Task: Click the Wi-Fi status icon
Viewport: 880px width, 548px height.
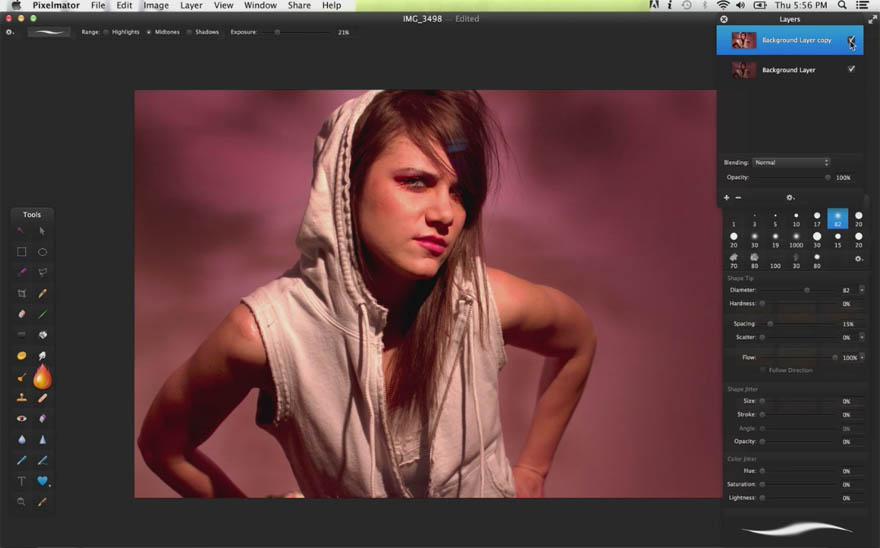Action: (x=723, y=5)
